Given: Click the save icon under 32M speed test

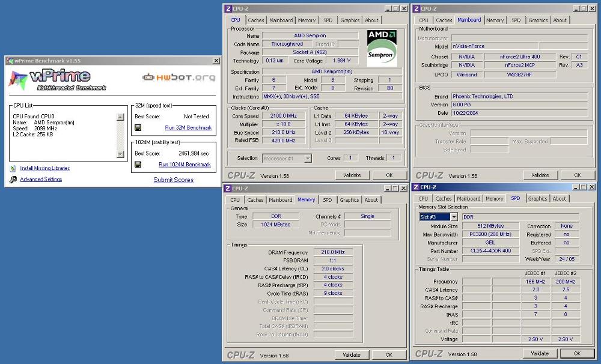Looking at the screenshot, I should coord(138,127).
